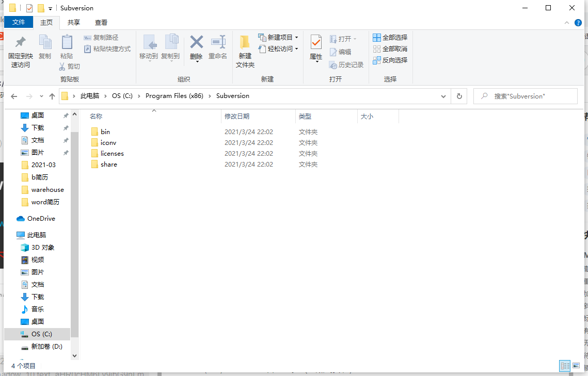Switch to the Share (共享) tab
588x376 pixels.
click(x=73, y=23)
